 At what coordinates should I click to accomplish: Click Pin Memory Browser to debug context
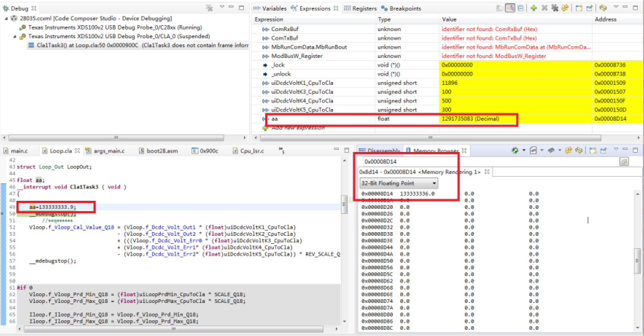click(603, 150)
